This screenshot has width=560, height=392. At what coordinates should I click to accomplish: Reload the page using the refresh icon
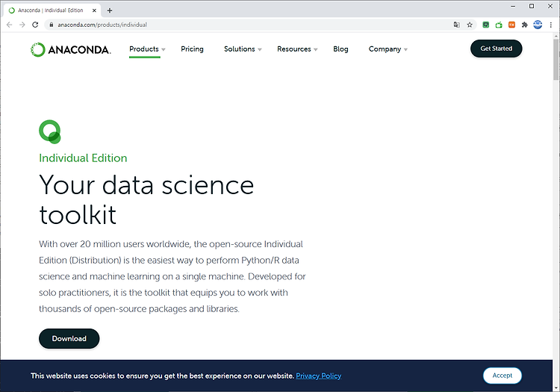pos(35,25)
